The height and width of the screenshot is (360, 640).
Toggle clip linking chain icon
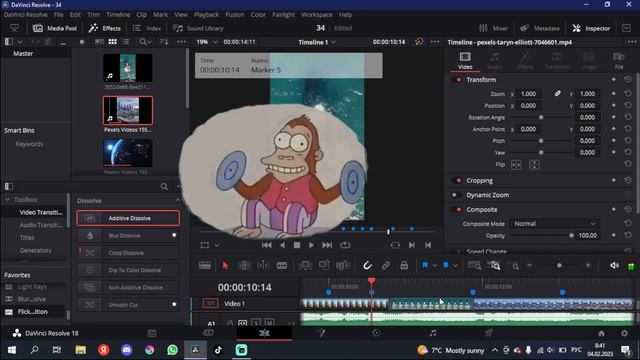point(385,266)
